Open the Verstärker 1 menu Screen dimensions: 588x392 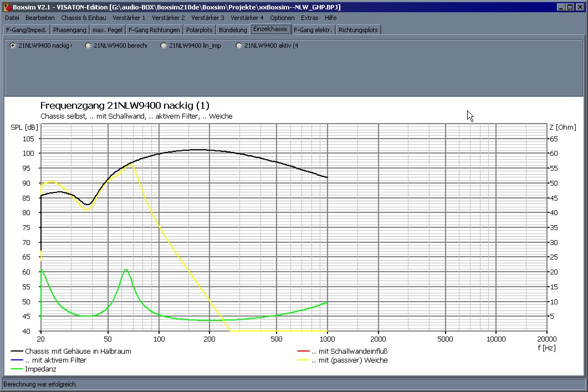tap(129, 18)
